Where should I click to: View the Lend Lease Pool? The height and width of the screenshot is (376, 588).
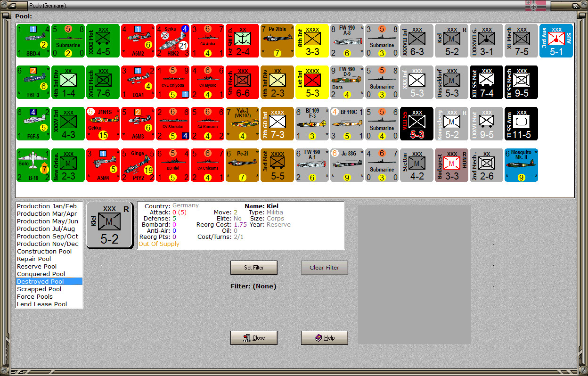click(x=49, y=304)
